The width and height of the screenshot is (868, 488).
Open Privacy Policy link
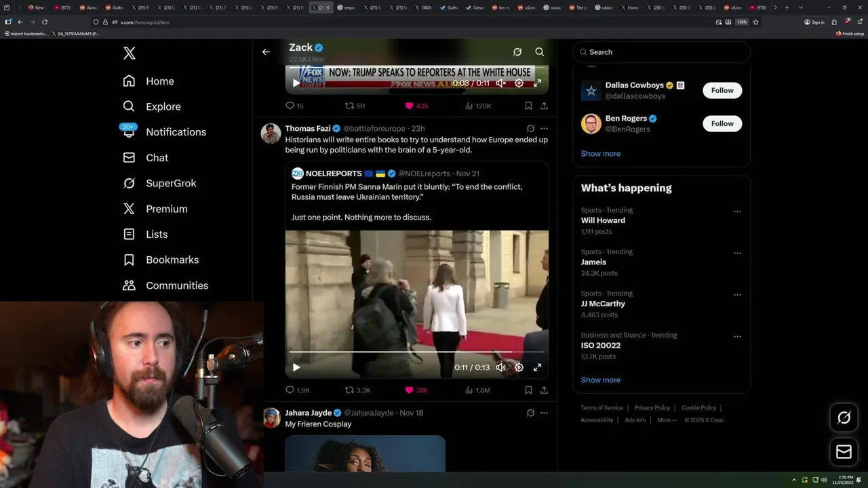pyautogui.click(x=652, y=408)
